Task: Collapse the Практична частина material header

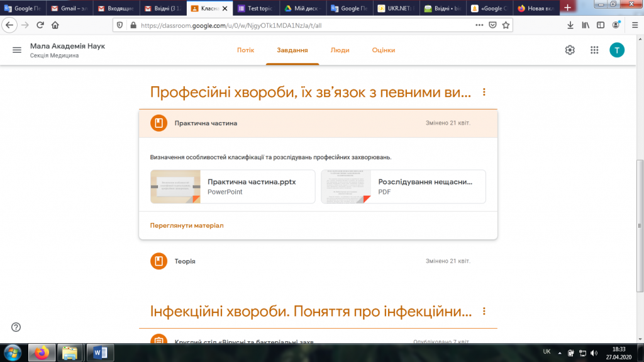Action: (318, 123)
